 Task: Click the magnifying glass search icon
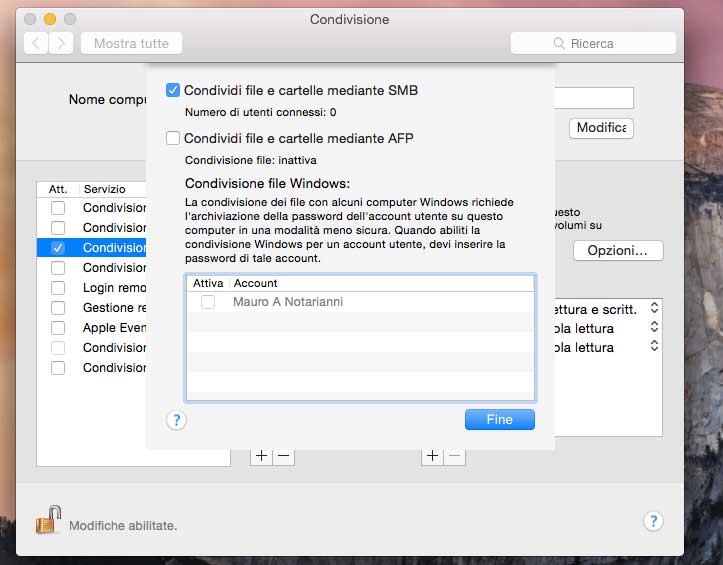click(559, 43)
